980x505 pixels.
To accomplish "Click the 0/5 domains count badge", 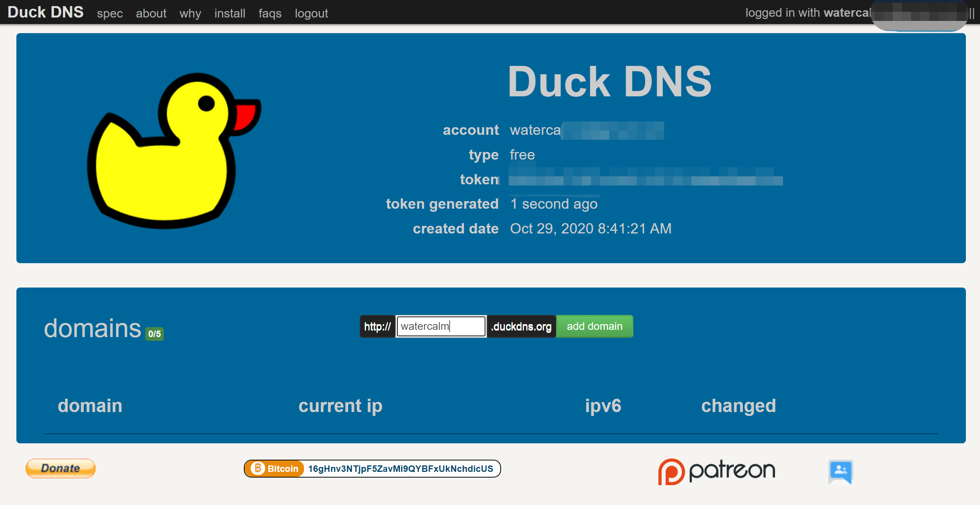I will tap(154, 334).
